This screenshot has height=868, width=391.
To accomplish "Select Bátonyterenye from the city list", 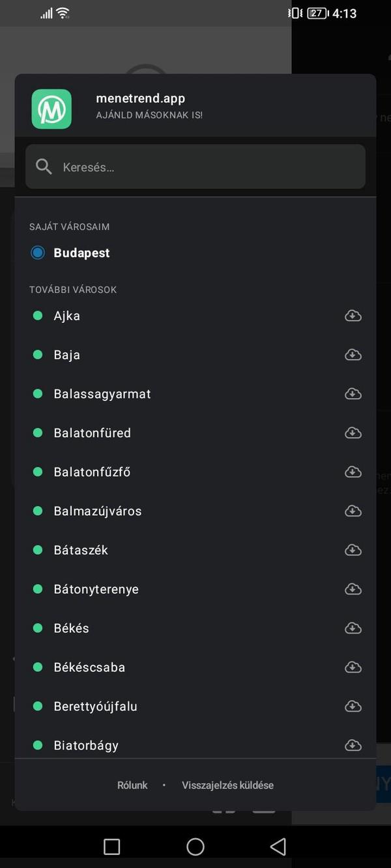I will tap(96, 589).
